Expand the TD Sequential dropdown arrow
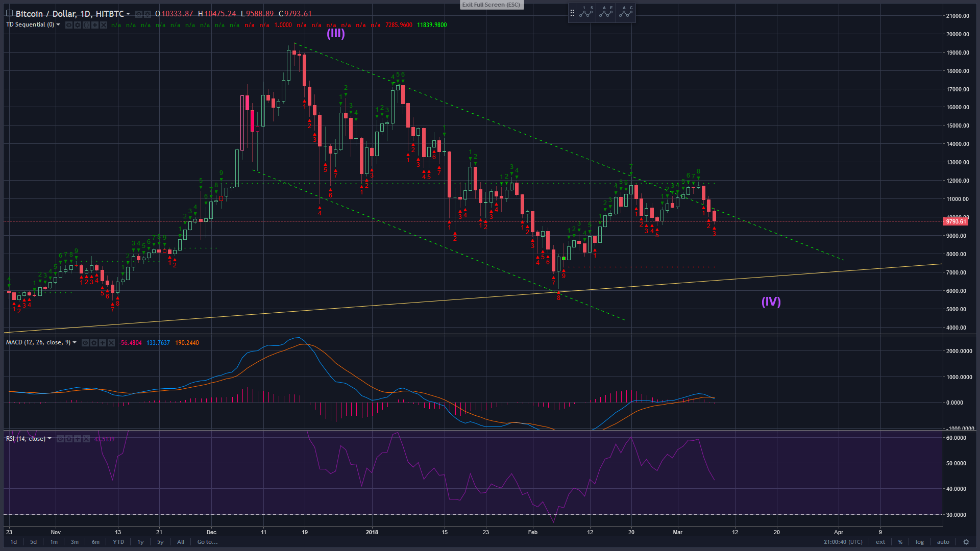The width and height of the screenshot is (980, 551). pyautogui.click(x=58, y=24)
